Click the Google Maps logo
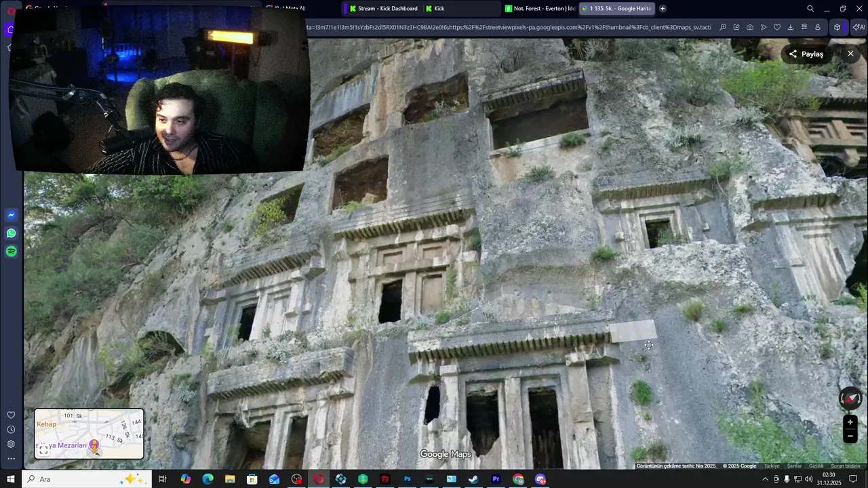 pos(446,454)
